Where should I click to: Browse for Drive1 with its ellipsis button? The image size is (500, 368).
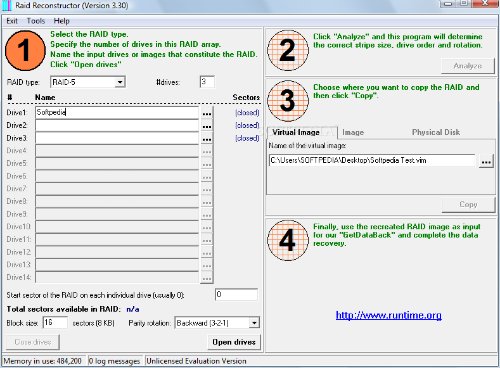pos(207,113)
